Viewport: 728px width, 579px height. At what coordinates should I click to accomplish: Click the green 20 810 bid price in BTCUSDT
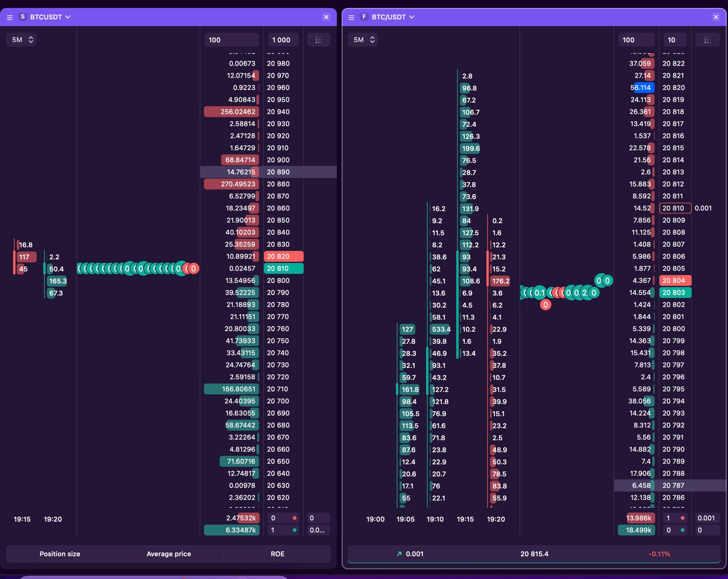(x=283, y=268)
